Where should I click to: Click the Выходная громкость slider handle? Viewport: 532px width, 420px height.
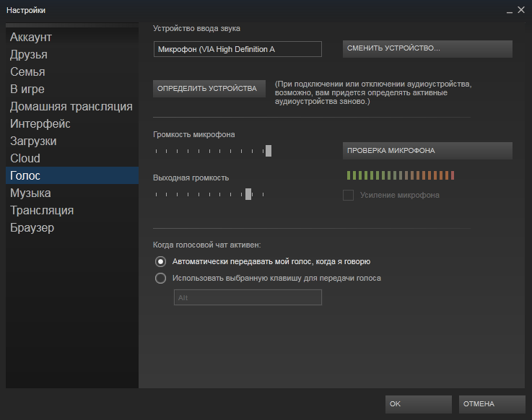[248, 193]
